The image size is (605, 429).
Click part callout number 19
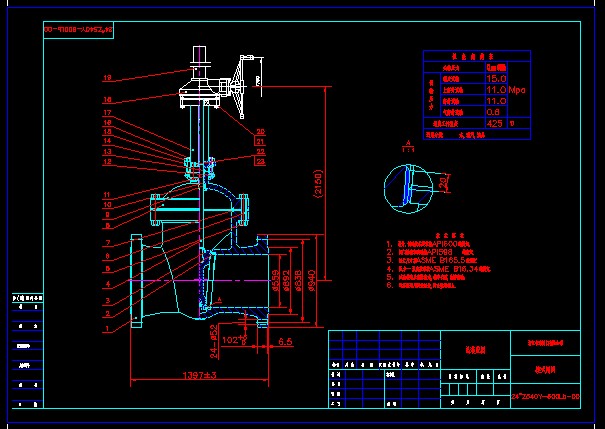tap(107, 78)
